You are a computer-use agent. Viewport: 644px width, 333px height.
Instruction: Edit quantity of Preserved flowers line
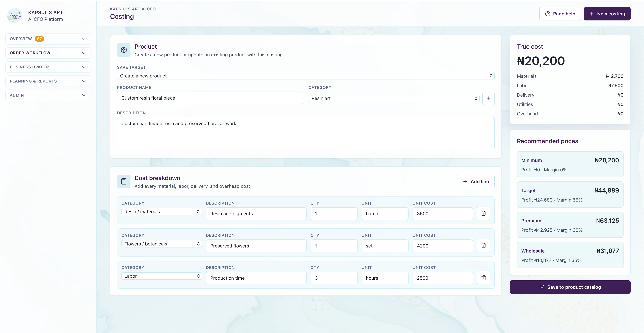point(334,246)
